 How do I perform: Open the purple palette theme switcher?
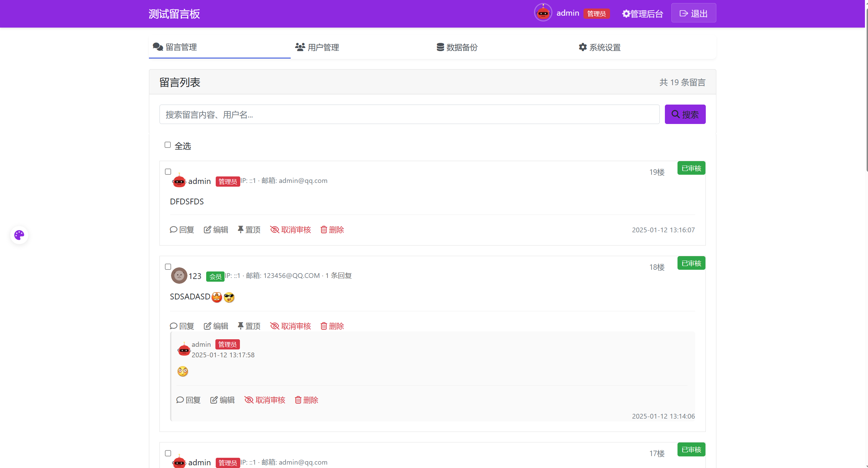tap(19, 235)
